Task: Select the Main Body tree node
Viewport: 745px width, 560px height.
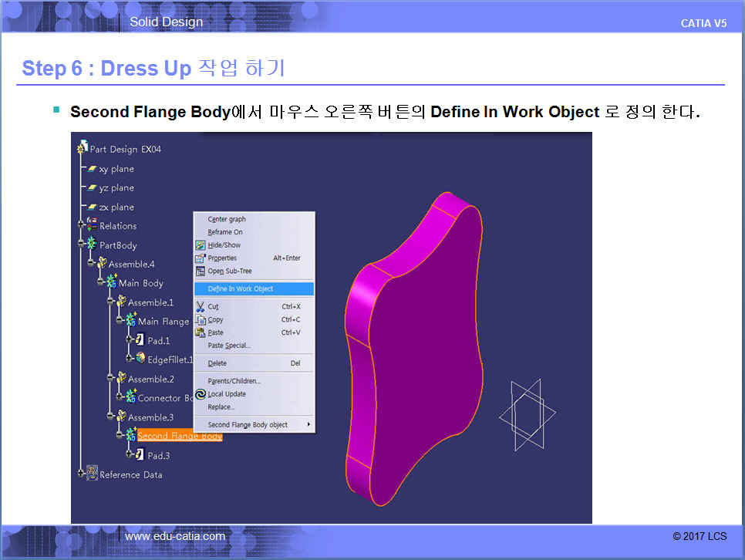Action: pos(140,283)
